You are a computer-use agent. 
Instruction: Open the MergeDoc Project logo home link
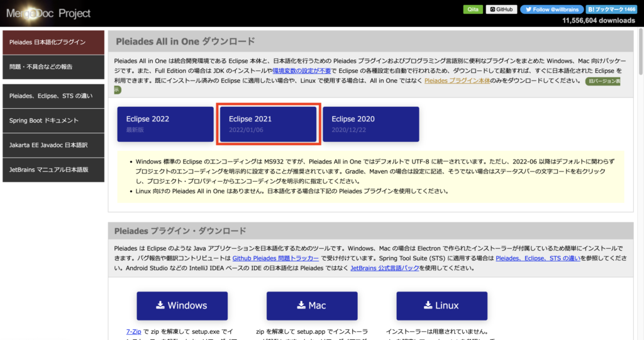click(48, 14)
